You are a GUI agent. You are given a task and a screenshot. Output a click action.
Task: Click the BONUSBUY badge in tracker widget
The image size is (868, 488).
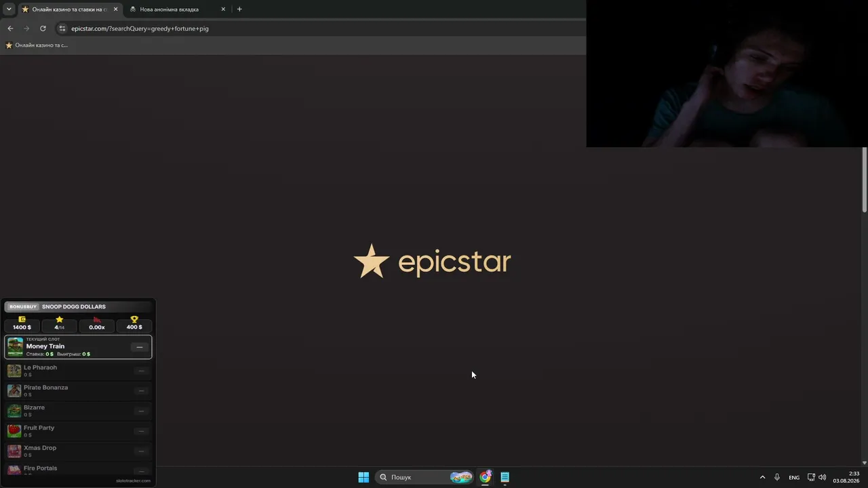(x=23, y=307)
